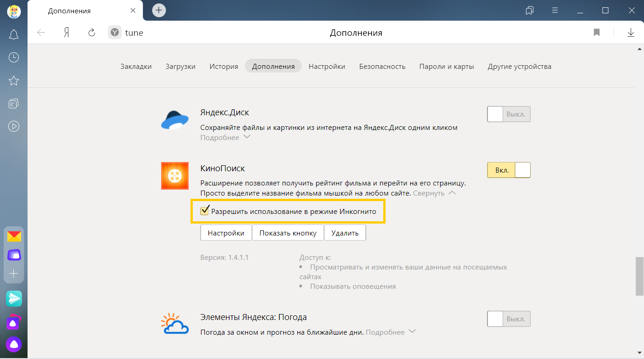The image size is (644, 359).
Task: Click scrollbar down arrow
Action: pos(639,353)
